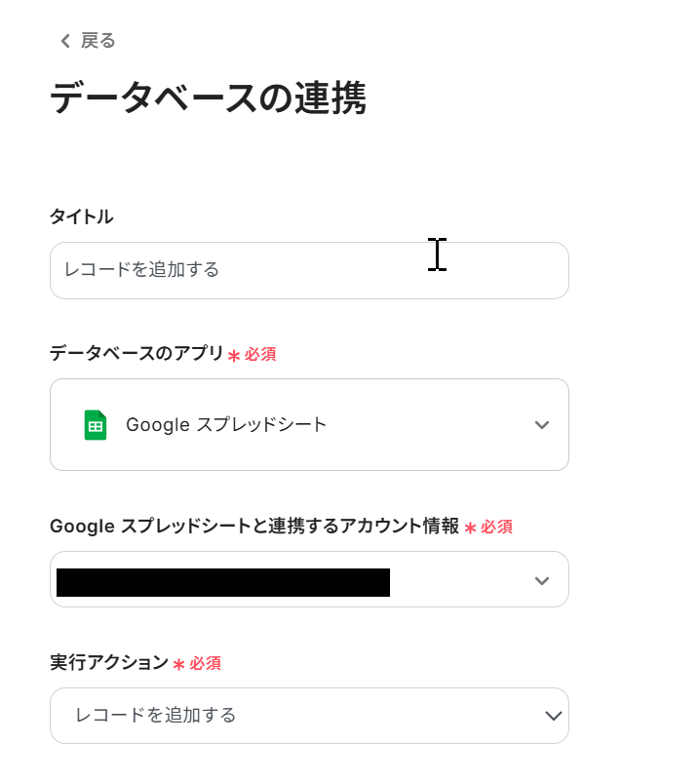Click the データベースのアプリ field label

(136, 354)
